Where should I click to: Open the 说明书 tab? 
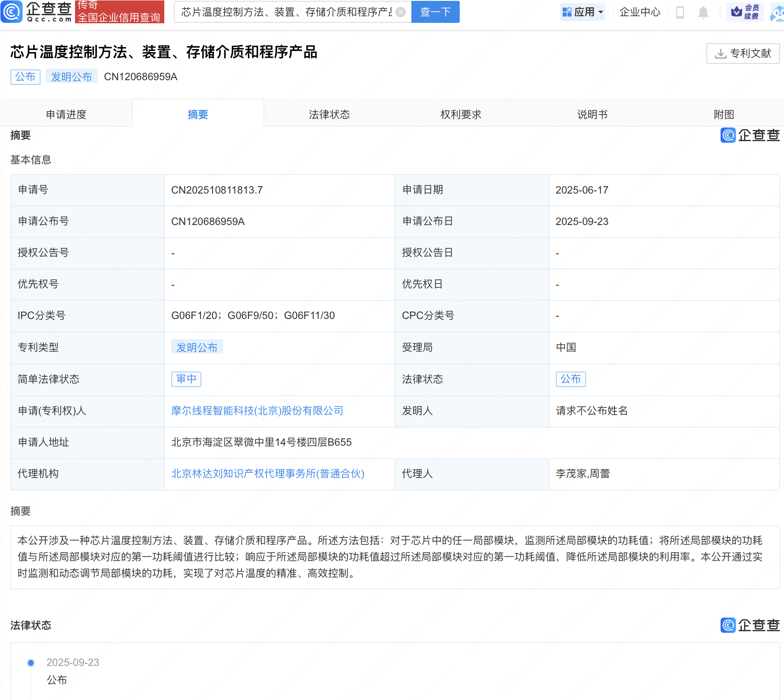(x=592, y=114)
